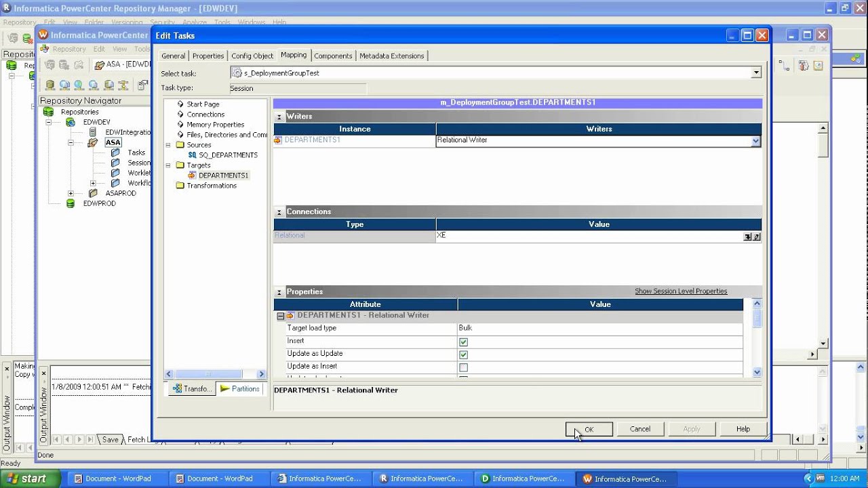Select Files, Directories and Commands node
The width and height of the screenshot is (868, 488).
tap(227, 135)
